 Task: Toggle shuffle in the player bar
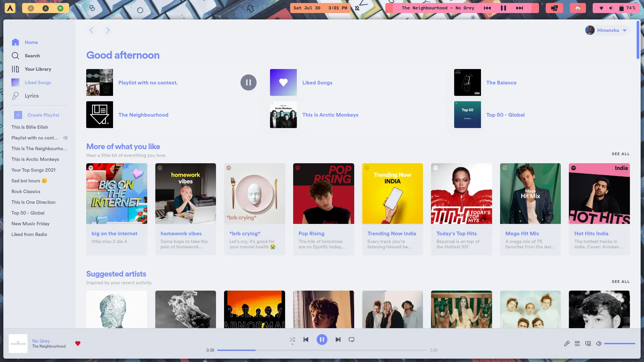[292, 340]
